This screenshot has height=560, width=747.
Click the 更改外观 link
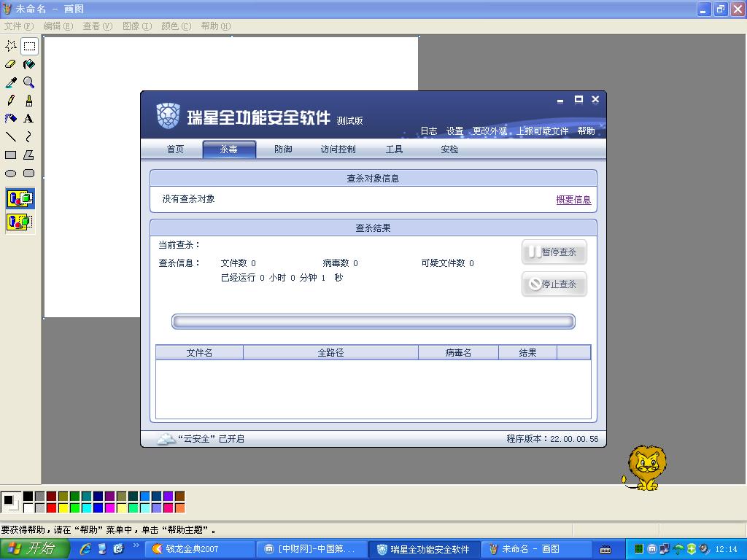[489, 131]
